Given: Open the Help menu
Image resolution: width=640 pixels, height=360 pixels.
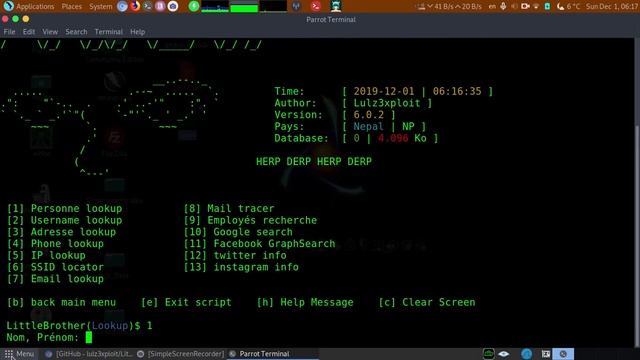Looking at the screenshot, I should coord(138,32).
